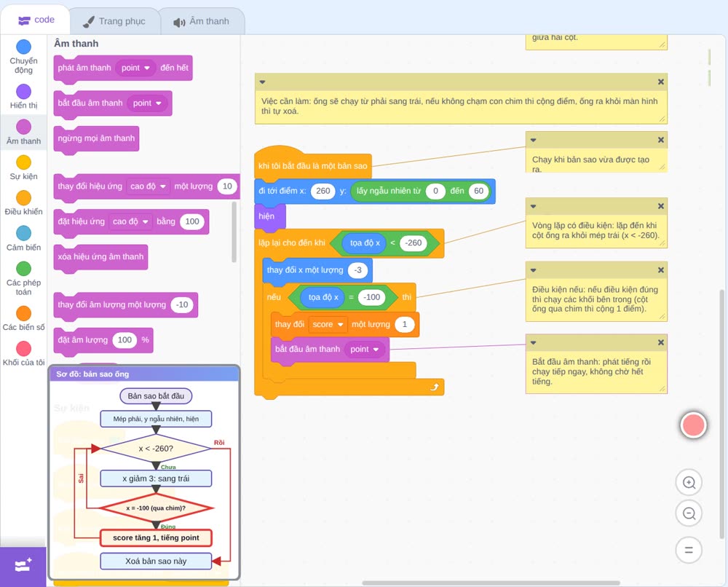Collapse the 'Vòng lặp có điều kiện' comment
Image resolution: width=728 pixels, height=587 pixels.
(x=534, y=205)
